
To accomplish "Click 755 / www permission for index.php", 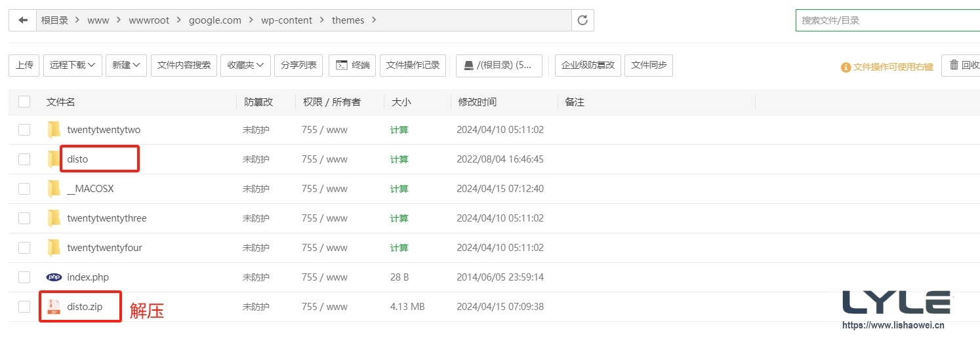I will pos(325,277).
